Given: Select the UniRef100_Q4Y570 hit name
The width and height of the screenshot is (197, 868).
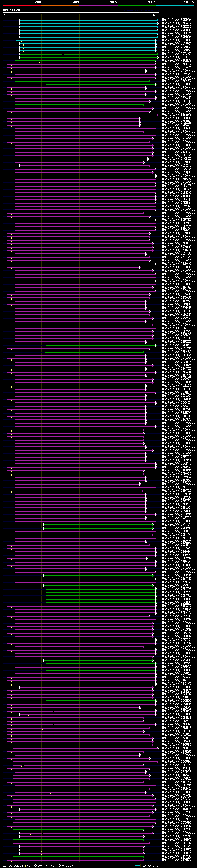Looking at the screenshot, I should (x=177, y=860).
